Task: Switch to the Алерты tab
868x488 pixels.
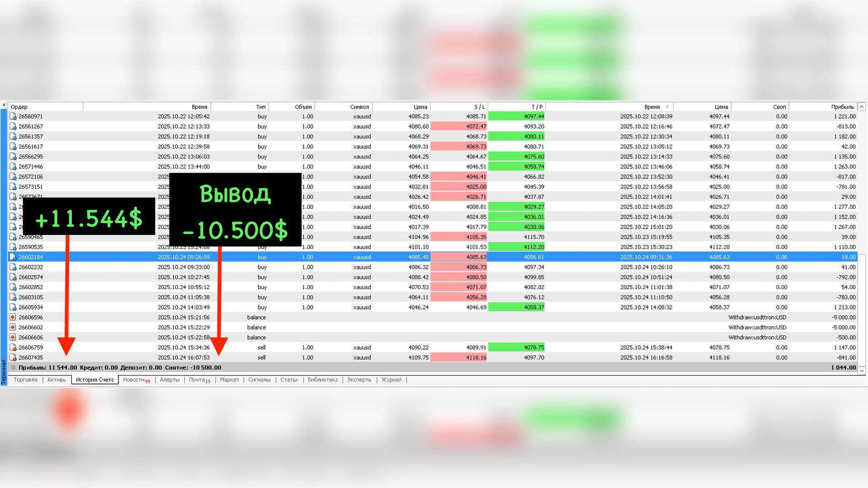Action: tap(170, 380)
